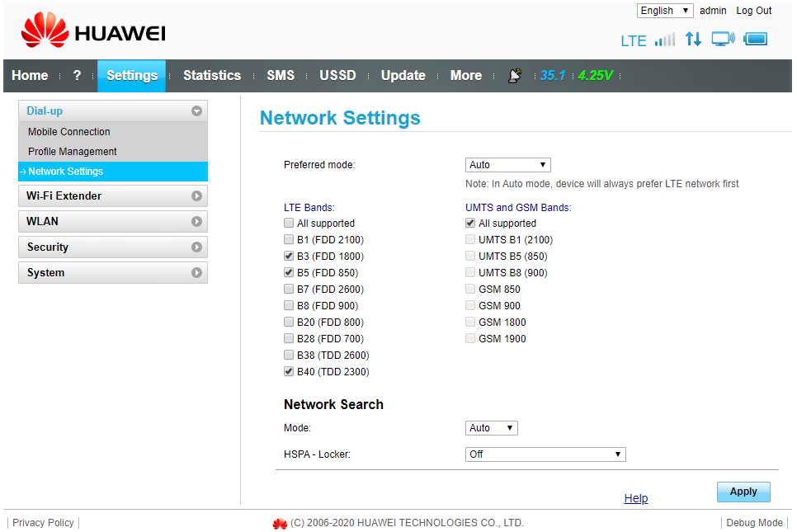
Task: Open the question mark tab
Action: pyautogui.click(x=78, y=75)
